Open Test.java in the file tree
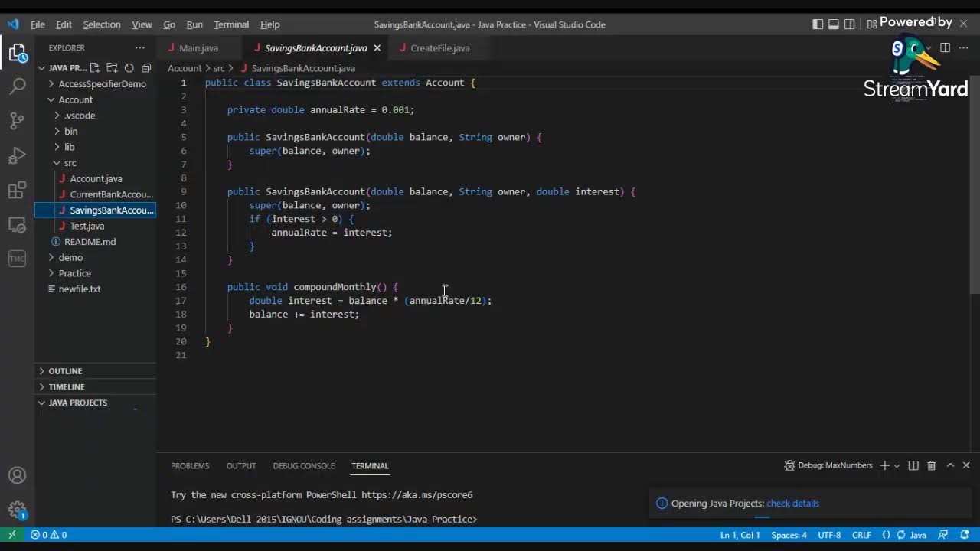Viewport: 980px width, 551px height. click(x=95, y=226)
